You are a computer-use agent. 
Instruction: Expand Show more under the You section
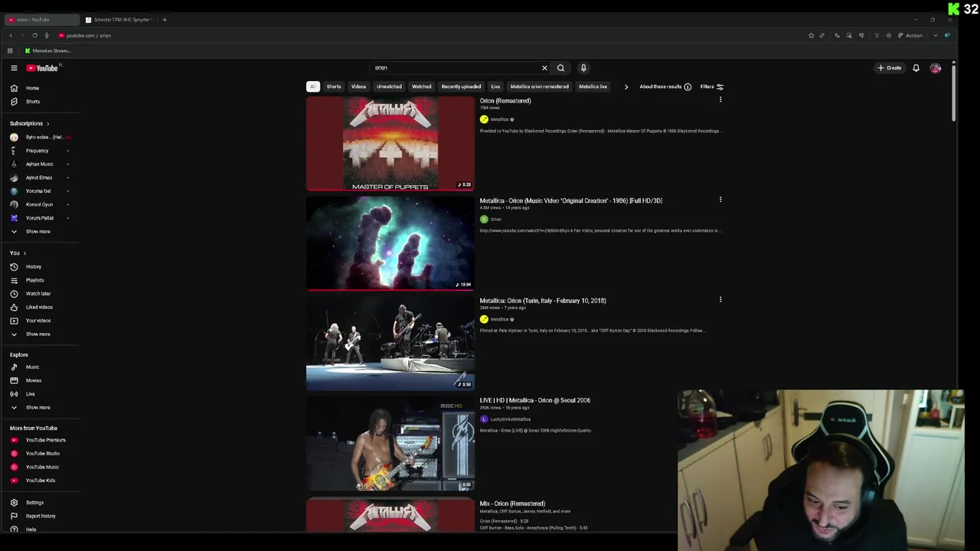(x=38, y=334)
